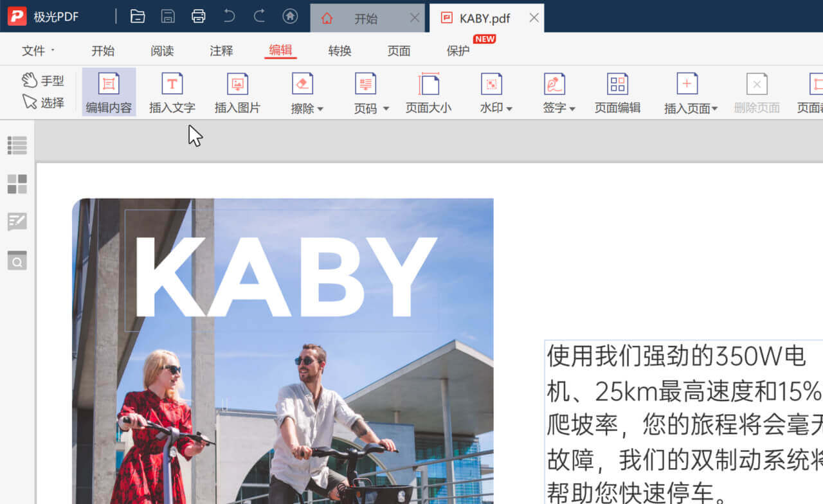Click the Save button in the title bar
The image size is (823, 504).
pos(168,16)
